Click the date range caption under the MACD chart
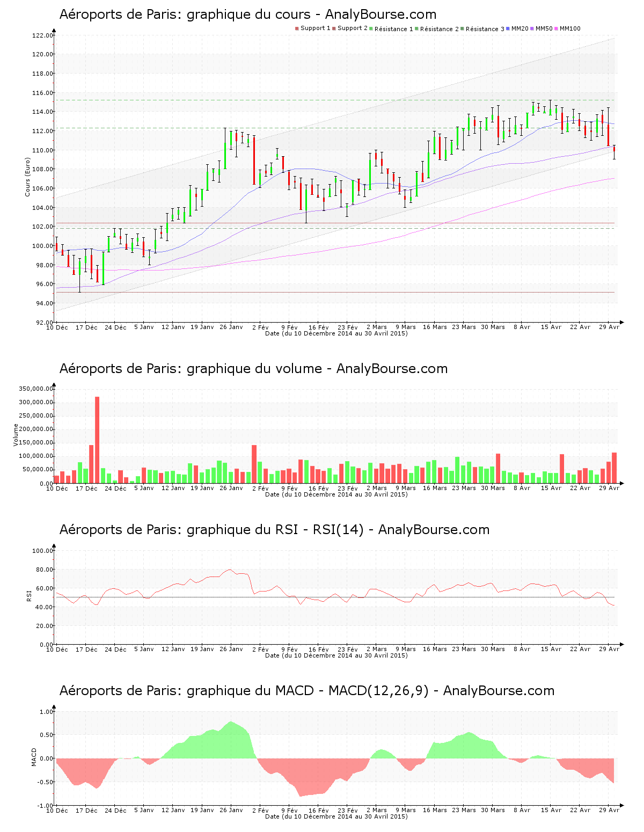Image resolution: width=644 pixels, height=832 pixels. (x=336, y=816)
